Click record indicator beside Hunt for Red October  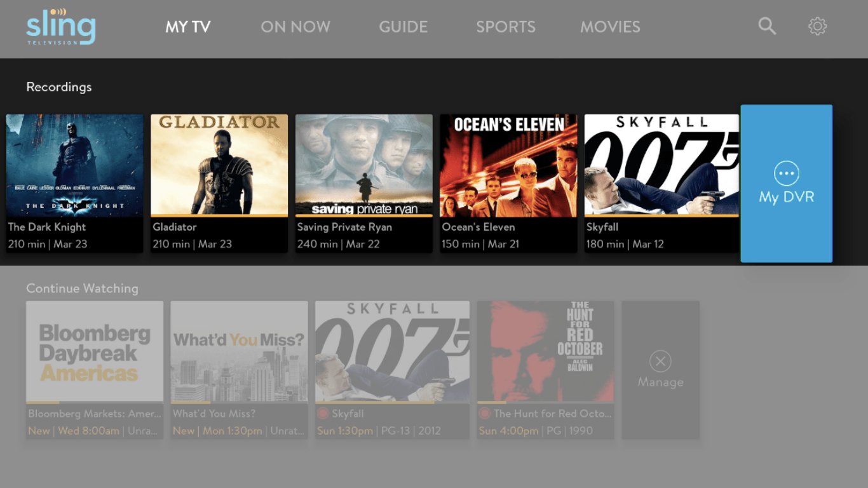[x=485, y=414]
